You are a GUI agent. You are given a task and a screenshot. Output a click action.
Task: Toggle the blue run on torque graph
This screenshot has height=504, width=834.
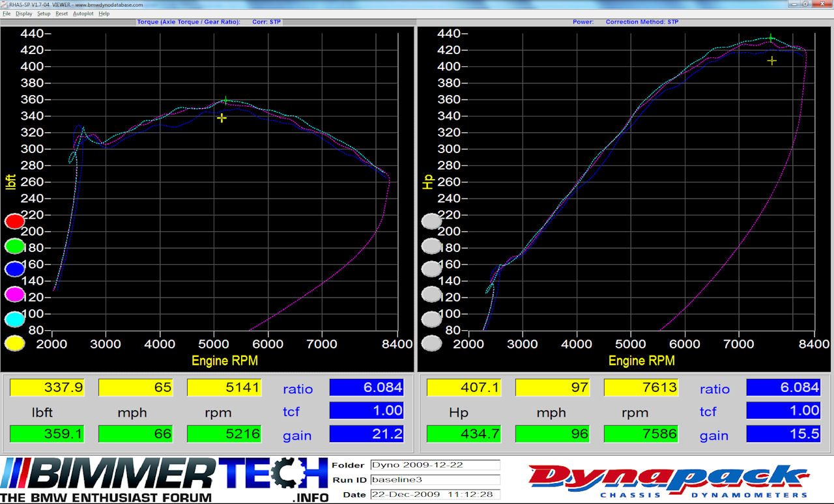point(14,269)
